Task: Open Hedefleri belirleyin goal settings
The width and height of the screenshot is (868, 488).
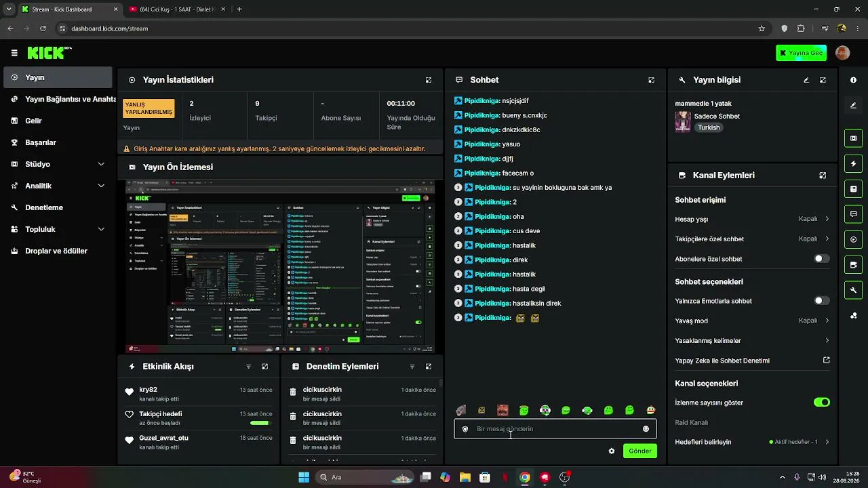Action: [752, 442]
